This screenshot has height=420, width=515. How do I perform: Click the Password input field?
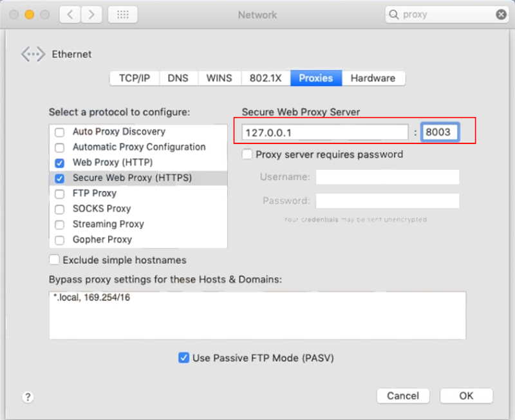click(388, 201)
